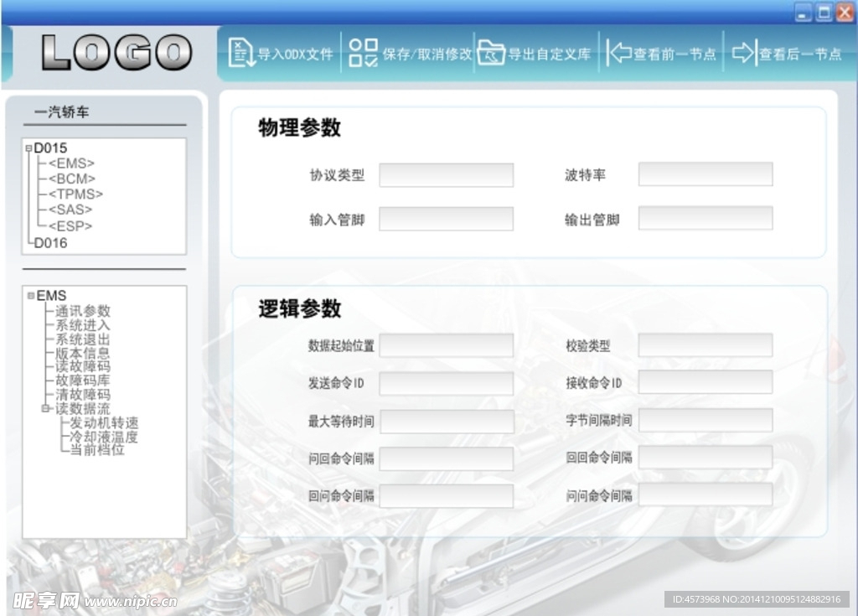Viewport: 858px width, 616px height.
Task: Select the <TPMS> tree item
Action: [x=75, y=194]
